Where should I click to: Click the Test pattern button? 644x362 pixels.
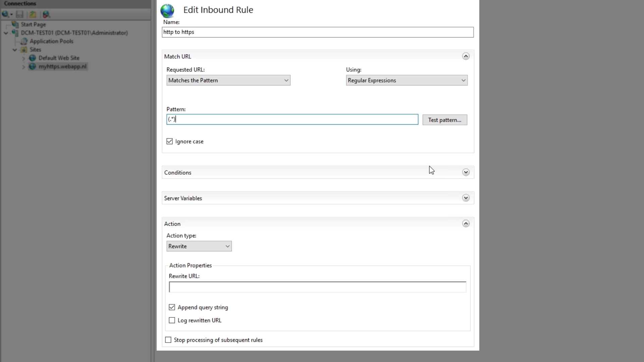444,120
